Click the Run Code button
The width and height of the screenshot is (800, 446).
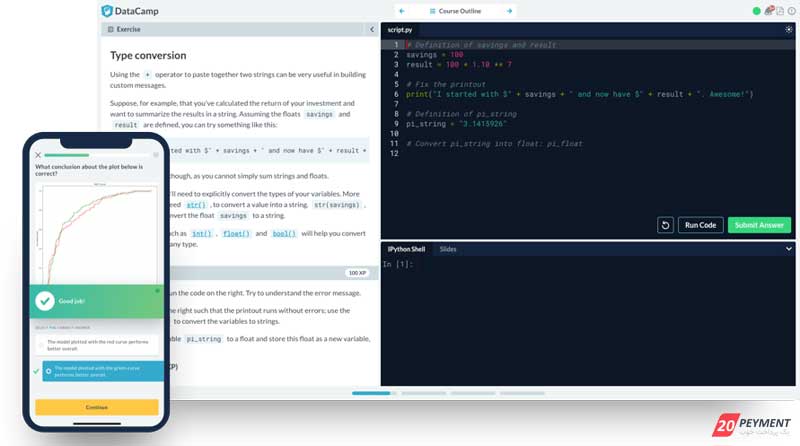point(701,225)
